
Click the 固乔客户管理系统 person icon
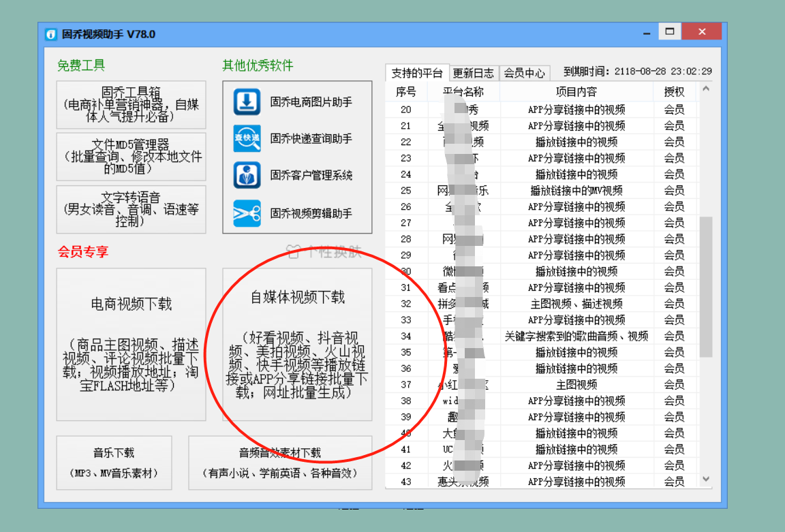click(247, 175)
